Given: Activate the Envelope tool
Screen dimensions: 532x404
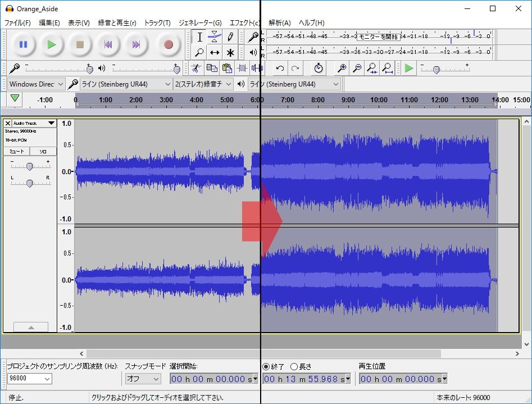Looking at the screenshot, I should point(215,37).
